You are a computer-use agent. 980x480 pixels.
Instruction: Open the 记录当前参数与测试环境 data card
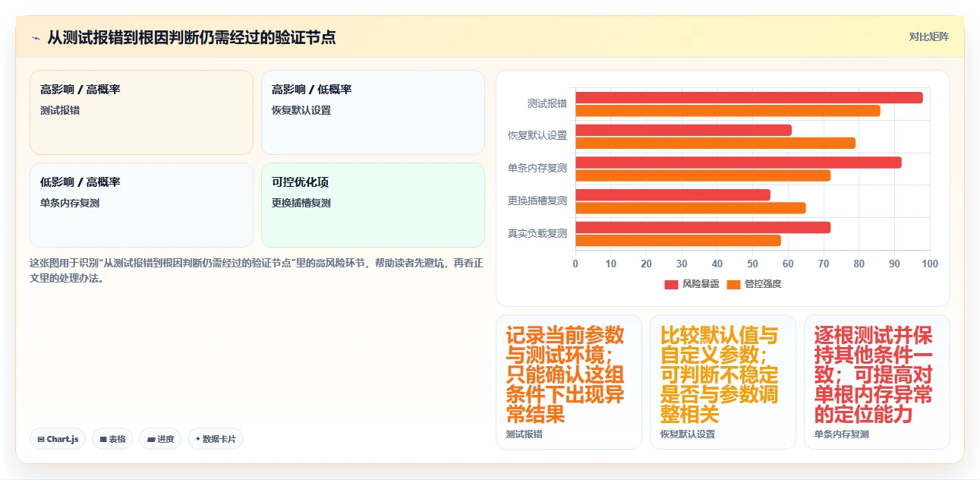tap(569, 382)
